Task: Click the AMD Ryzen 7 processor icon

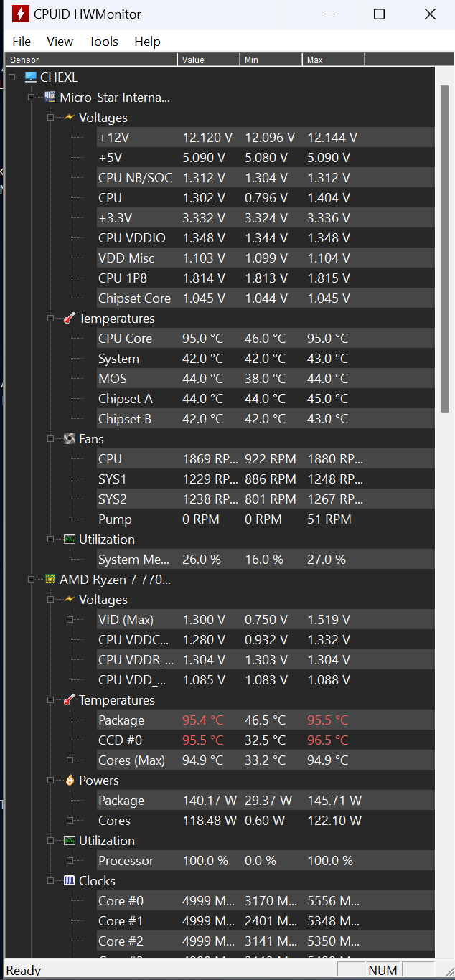Action: pyautogui.click(x=50, y=579)
